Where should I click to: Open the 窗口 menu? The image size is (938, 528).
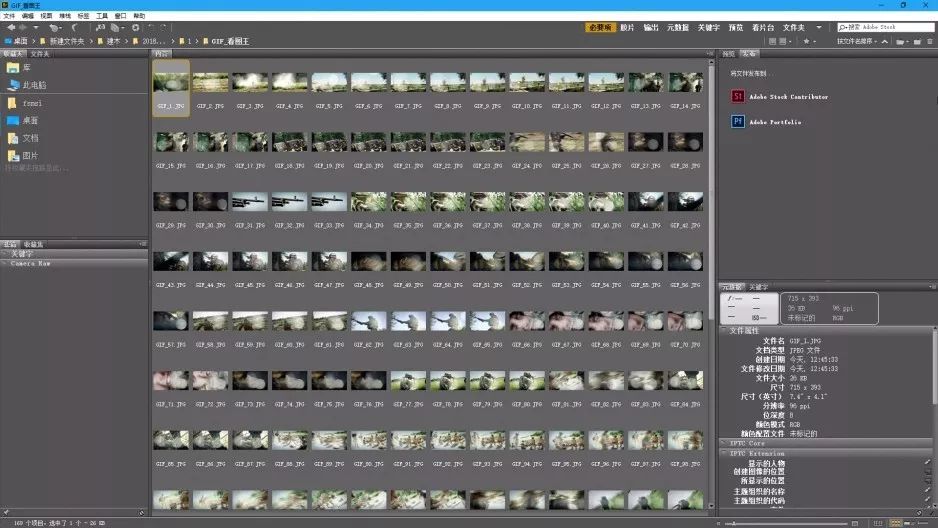(x=120, y=16)
